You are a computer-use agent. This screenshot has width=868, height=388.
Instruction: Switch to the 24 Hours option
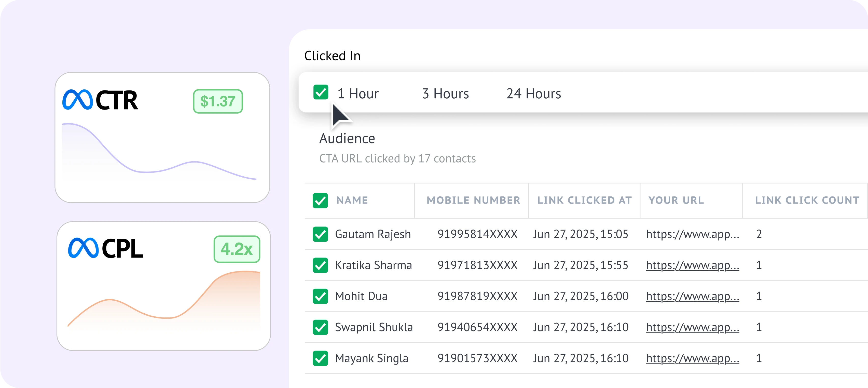[533, 94]
